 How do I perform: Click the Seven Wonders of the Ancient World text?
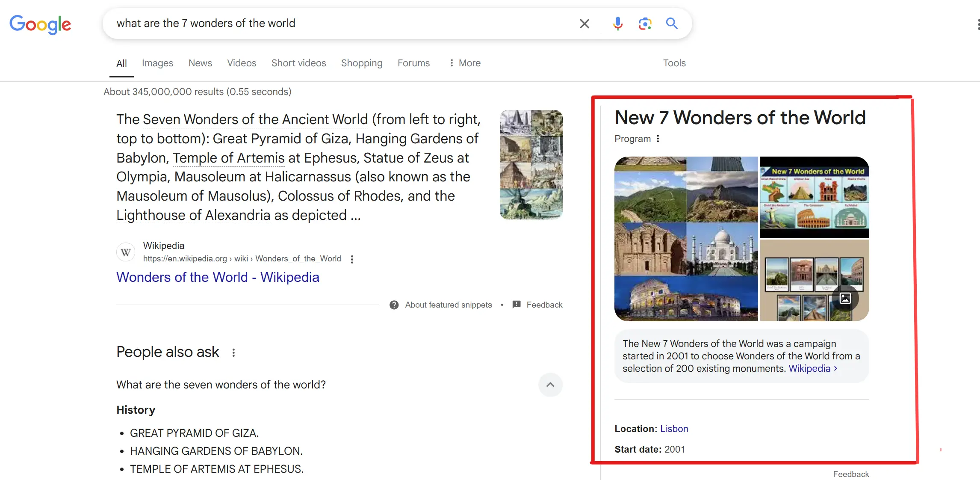coord(255,119)
